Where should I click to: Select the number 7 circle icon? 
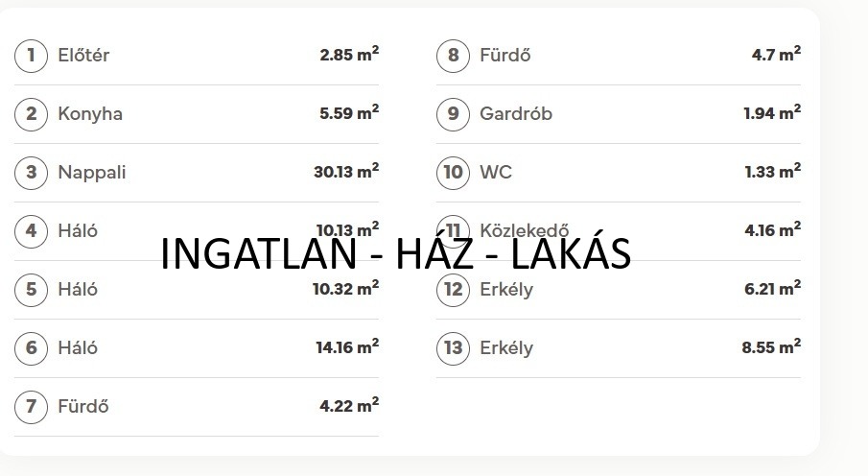point(31,406)
